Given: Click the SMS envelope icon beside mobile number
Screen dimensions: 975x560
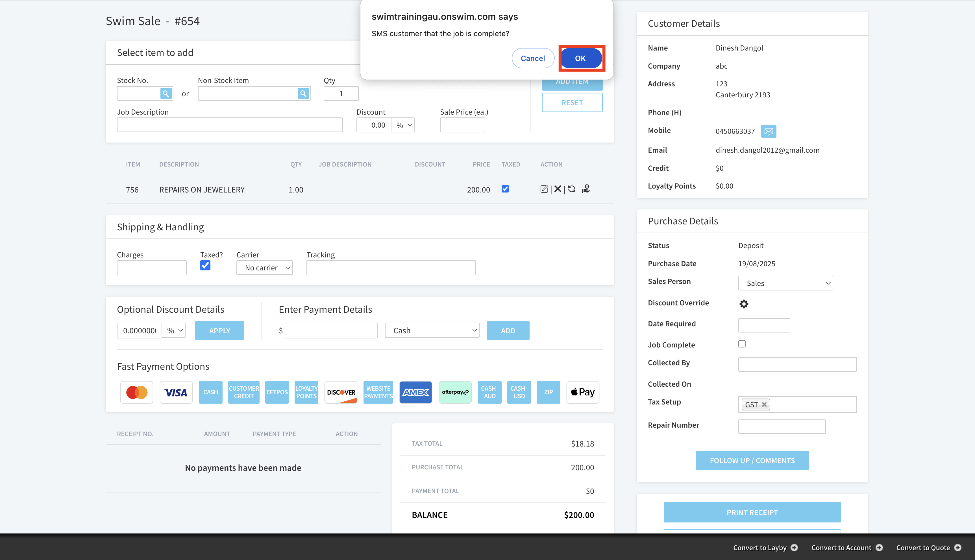Looking at the screenshot, I should (768, 132).
